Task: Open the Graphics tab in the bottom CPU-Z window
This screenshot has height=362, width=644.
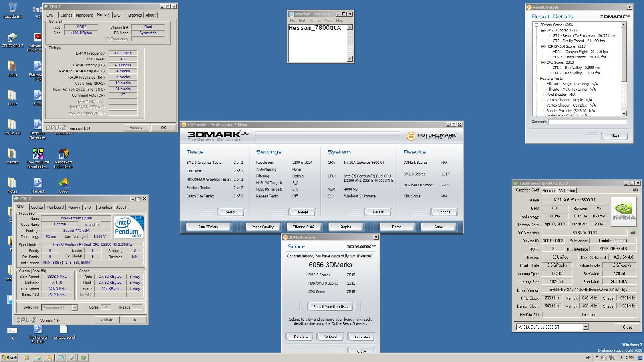Action: (105, 207)
